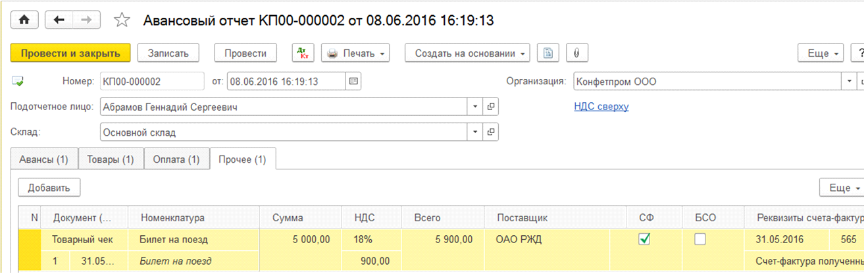Expand the Печать dropdown menu

tap(355, 53)
